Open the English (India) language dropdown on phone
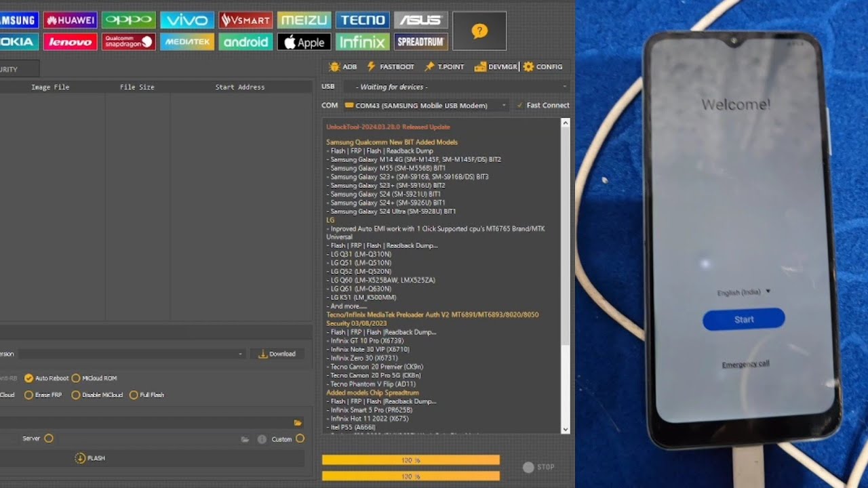The height and width of the screenshot is (488, 868). [744, 292]
